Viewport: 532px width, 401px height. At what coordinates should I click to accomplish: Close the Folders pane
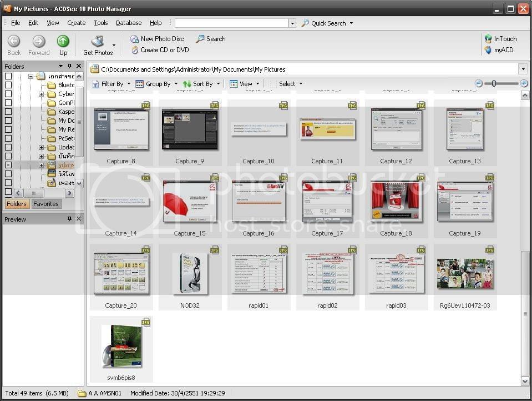[79, 66]
